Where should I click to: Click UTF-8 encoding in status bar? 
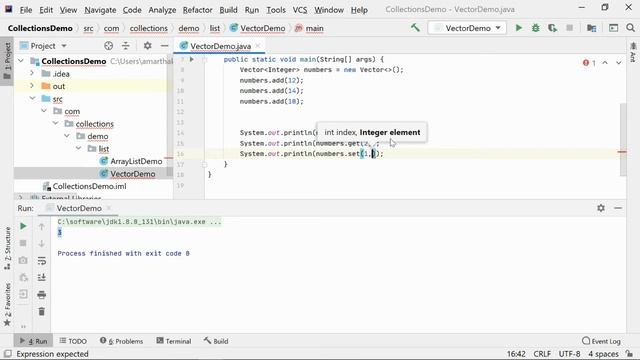pyautogui.click(x=569, y=354)
